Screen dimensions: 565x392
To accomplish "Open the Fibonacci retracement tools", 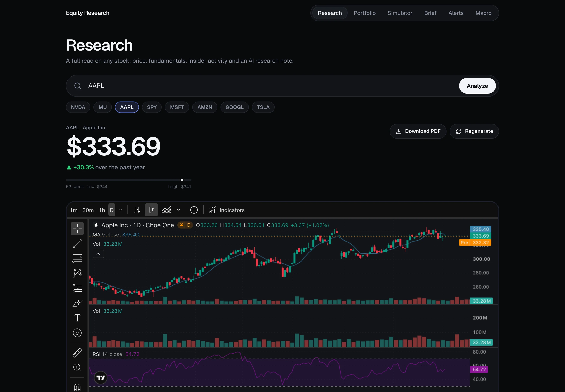I will point(77,258).
